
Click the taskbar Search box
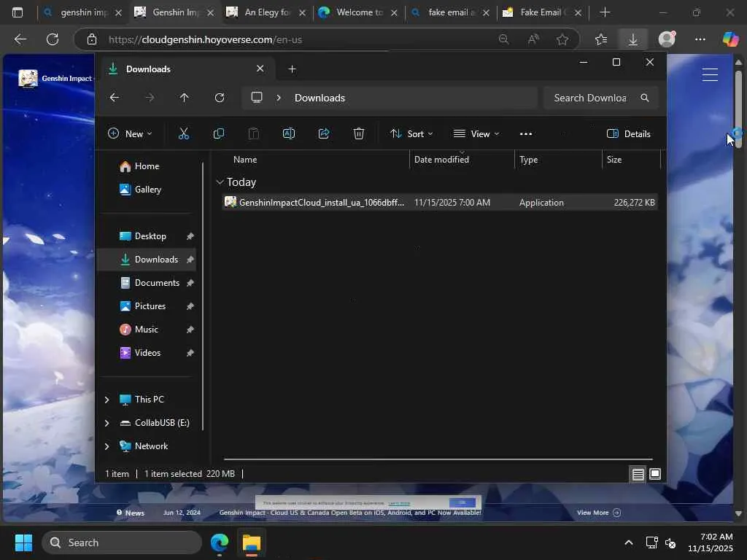tap(122, 542)
